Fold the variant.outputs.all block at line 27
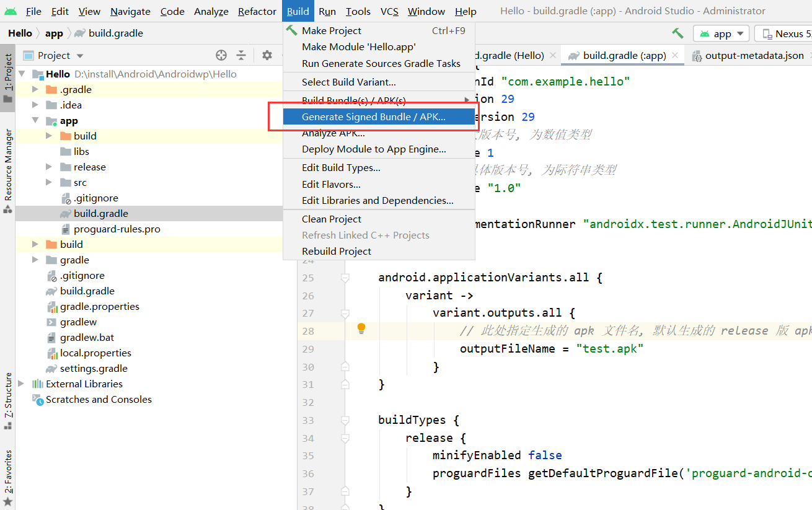This screenshot has width=812, height=510. (345, 314)
